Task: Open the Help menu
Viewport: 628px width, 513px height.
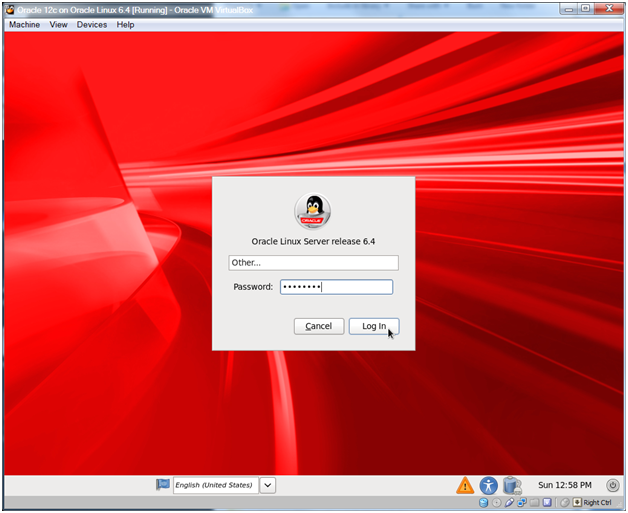Action: click(125, 24)
